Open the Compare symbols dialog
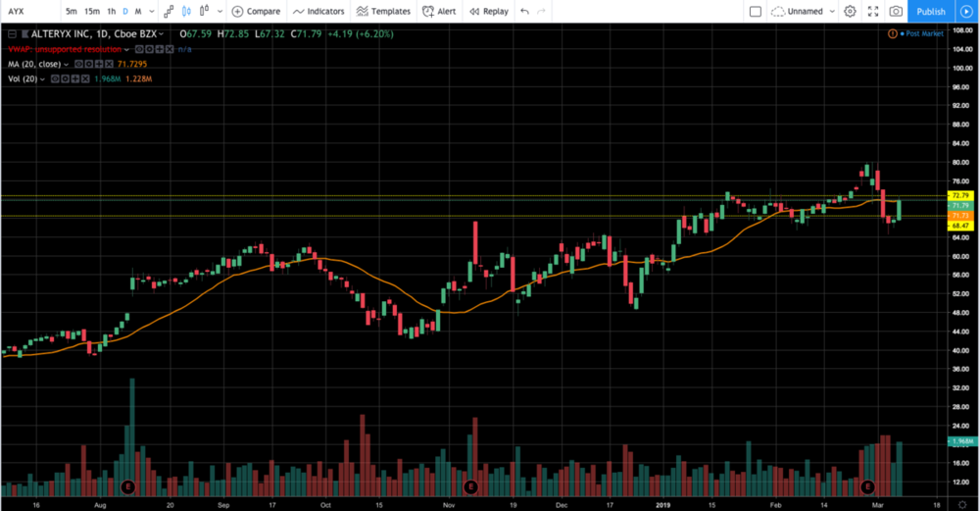The height and width of the screenshot is (511, 980). 256,12
